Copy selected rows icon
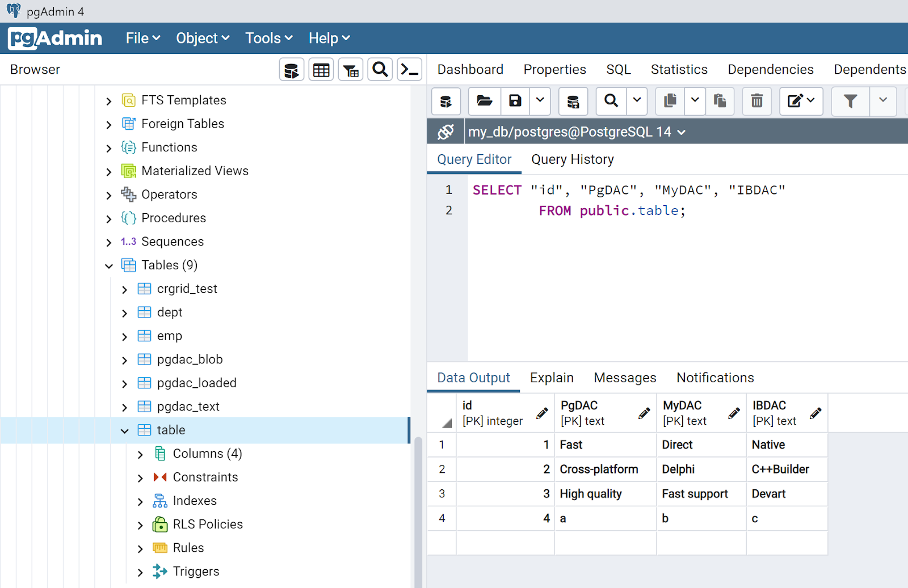 (x=670, y=101)
